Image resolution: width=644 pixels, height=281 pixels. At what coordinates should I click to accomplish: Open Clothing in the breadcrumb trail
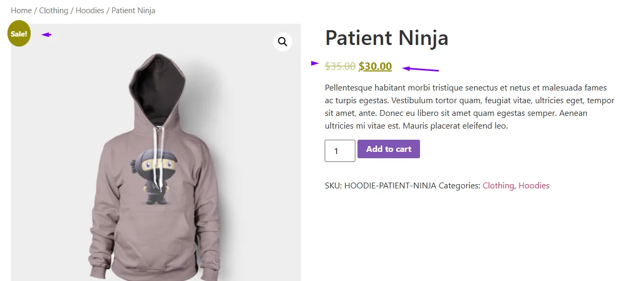click(x=53, y=11)
